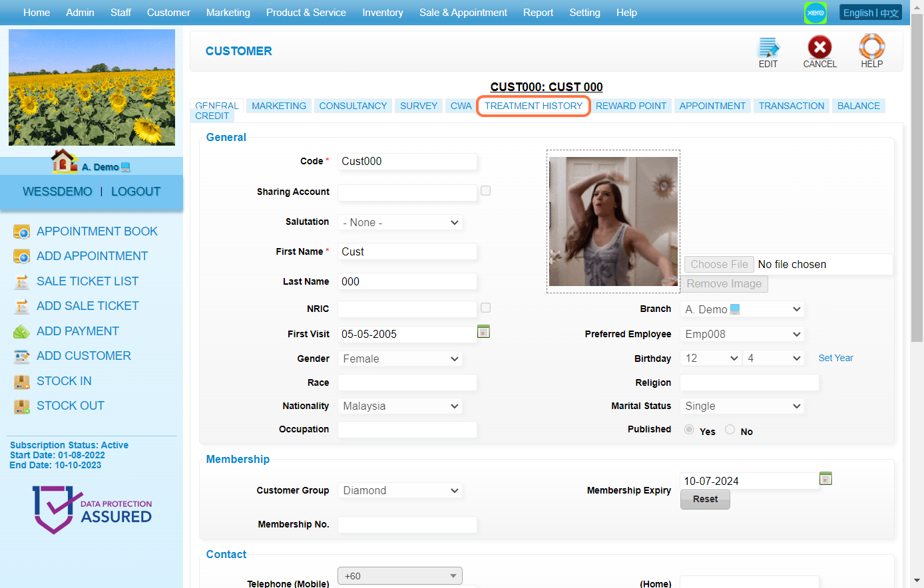Image resolution: width=924 pixels, height=588 pixels.
Task: Click the house icon beside A. Demo
Action: click(64, 160)
